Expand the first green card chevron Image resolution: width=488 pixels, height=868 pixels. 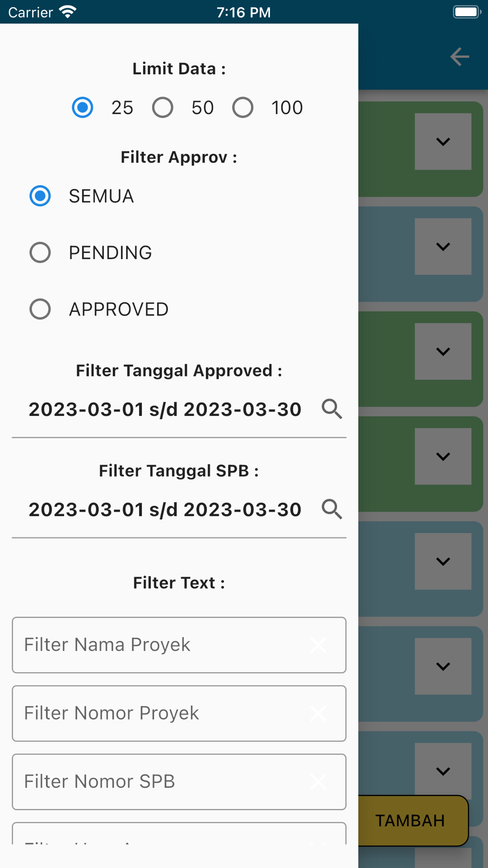[x=443, y=142]
